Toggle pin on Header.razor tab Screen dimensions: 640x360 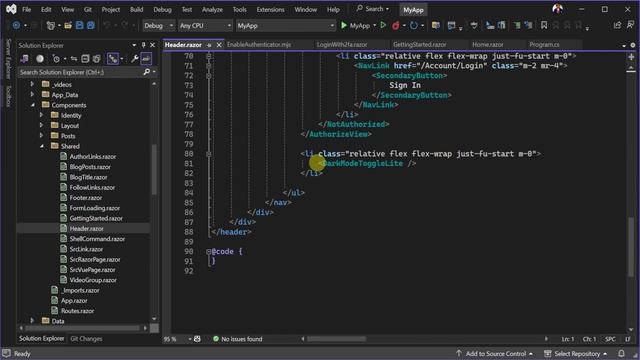click(x=209, y=45)
